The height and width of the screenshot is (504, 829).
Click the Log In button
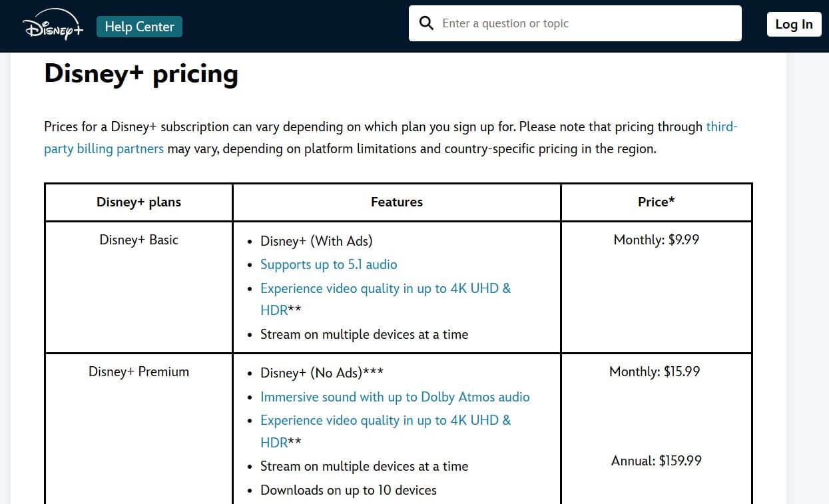coord(794,24)
